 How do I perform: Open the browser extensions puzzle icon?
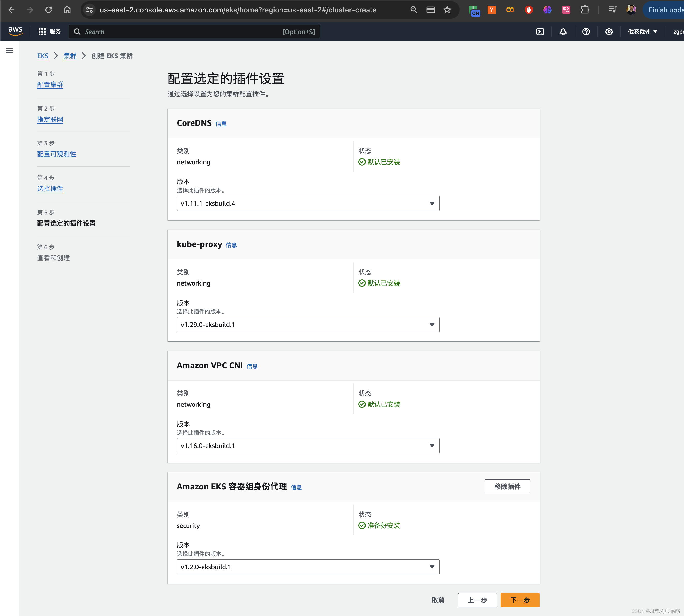coord(585,10)
